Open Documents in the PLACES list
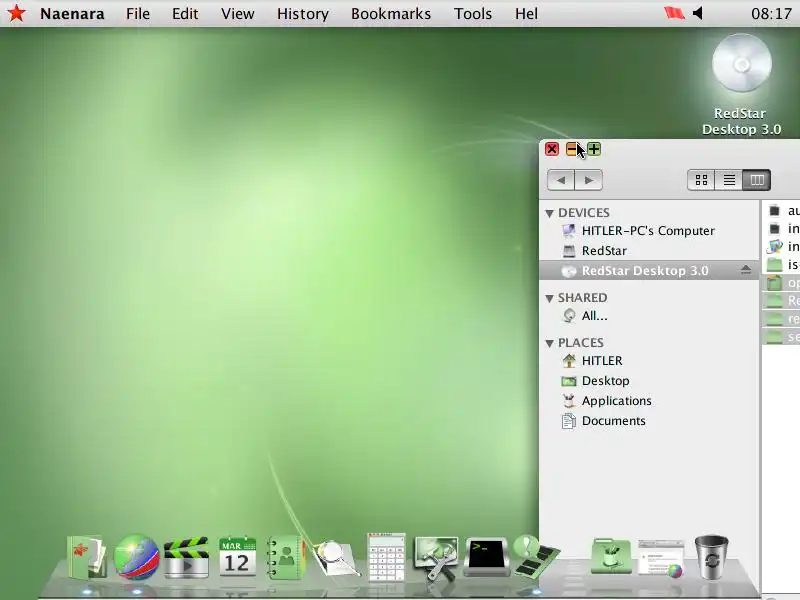Screen dimensions: 800x600 649,421
